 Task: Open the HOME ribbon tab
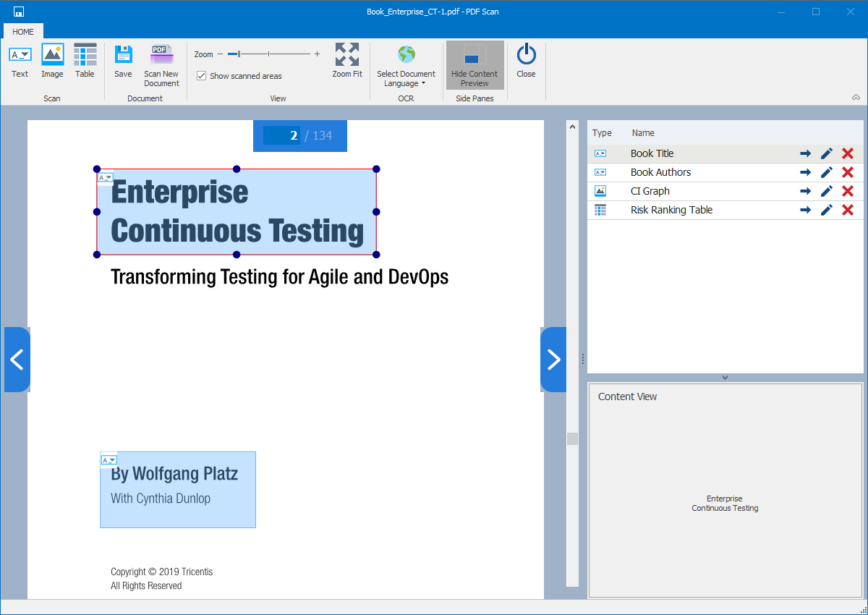(x=23, y=32)
